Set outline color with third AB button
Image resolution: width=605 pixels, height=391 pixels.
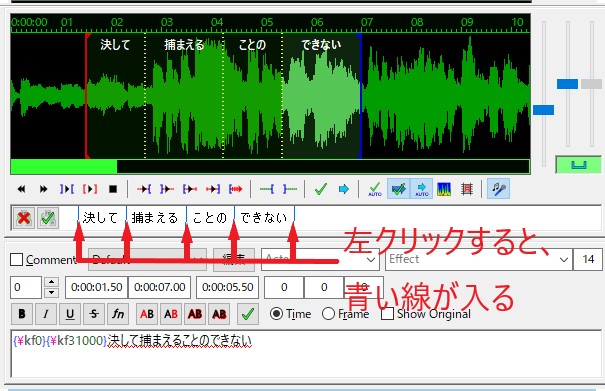click(195, 314)
